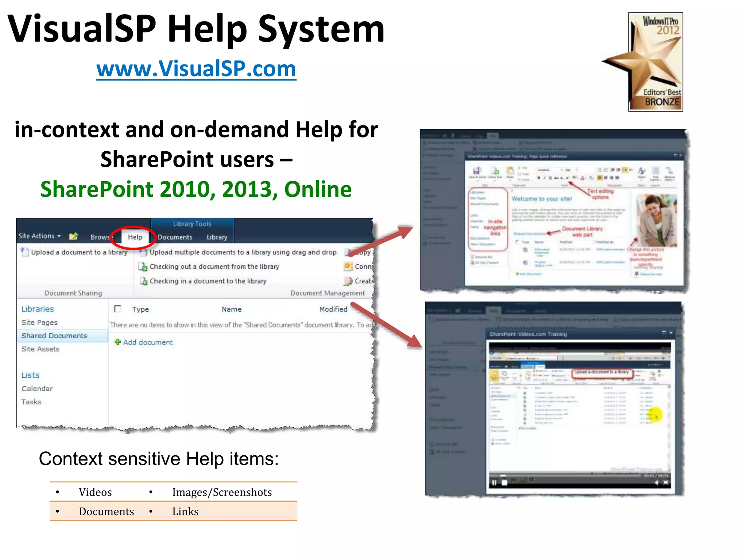Pause the SharePoint-Videos training video
The width and height of the screenshot is (747, 560).
(495, 482)
